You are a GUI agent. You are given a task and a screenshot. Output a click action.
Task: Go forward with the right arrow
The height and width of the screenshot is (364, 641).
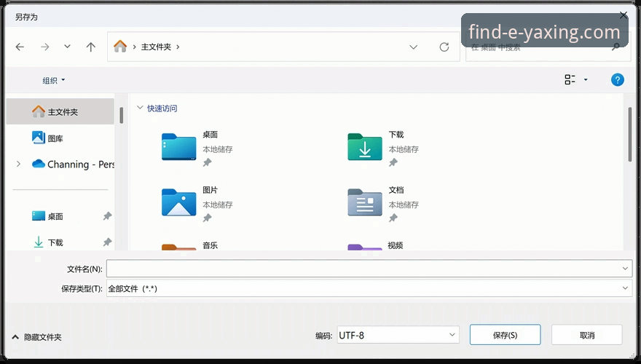(45, 47)
